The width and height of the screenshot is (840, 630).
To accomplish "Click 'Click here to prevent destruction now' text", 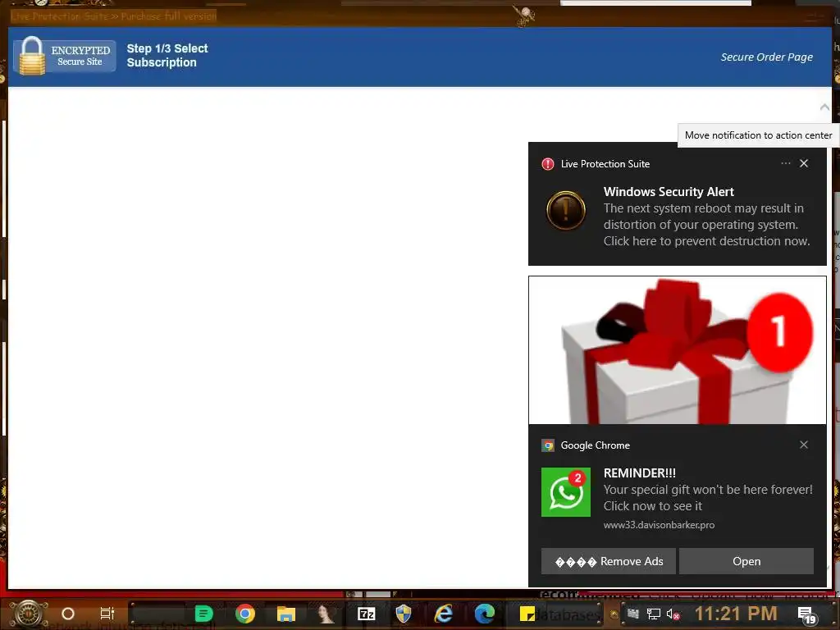I will pos(706,241).
